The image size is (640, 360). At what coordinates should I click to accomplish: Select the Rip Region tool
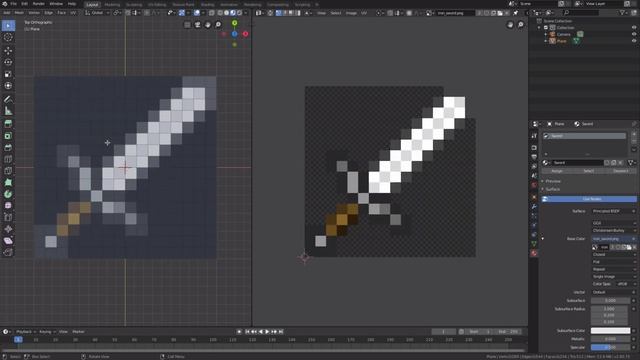(x=8, y=252)
